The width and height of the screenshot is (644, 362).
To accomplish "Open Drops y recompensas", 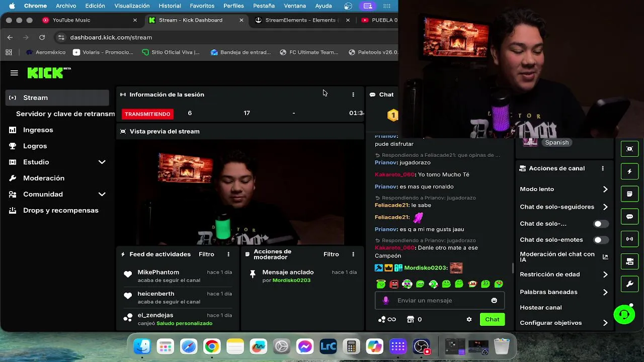I will coord(60,210).
